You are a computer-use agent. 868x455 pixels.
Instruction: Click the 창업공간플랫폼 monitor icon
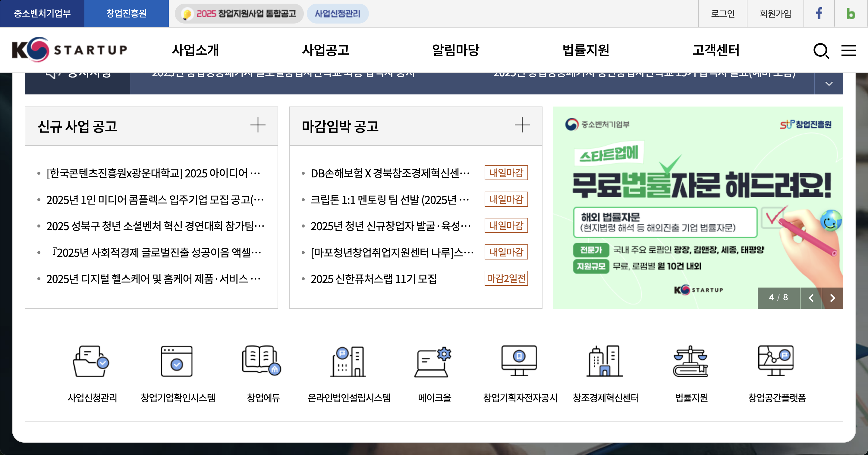pyautogui.click(x=776, y=360)
